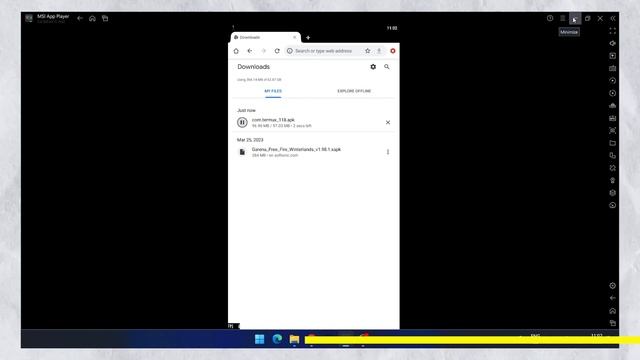Go forward in the browser toolbar
The width and height of the screenshot is (640, 360).
point(263,51)
